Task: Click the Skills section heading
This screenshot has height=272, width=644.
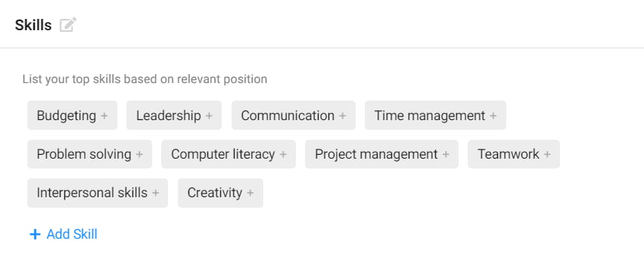Action: [33, 26]
